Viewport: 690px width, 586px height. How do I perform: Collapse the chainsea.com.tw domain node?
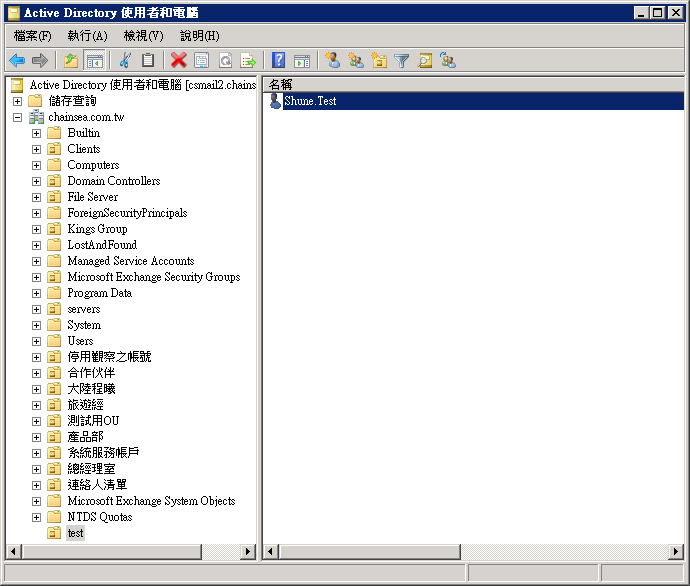(x=17, y=117)
